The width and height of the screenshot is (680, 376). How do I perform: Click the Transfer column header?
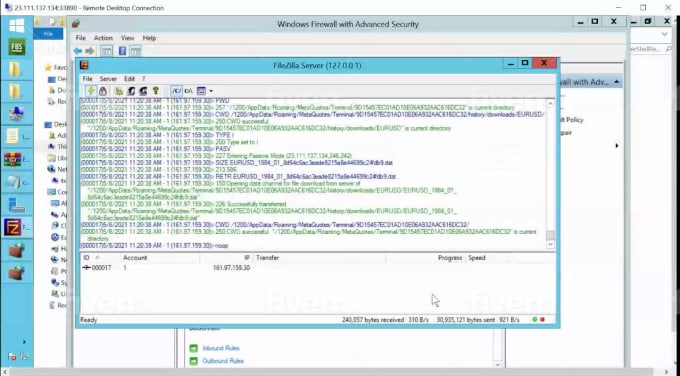click(319, 258)
